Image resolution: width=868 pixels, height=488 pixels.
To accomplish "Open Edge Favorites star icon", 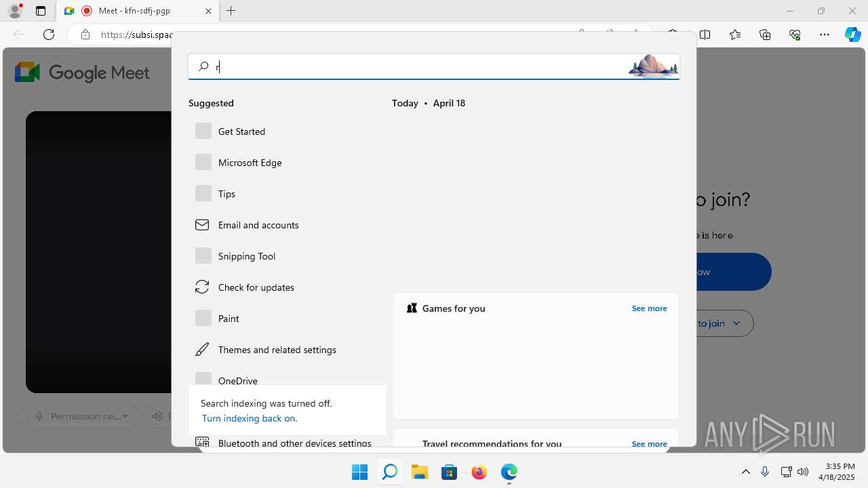I will [735, 35].
